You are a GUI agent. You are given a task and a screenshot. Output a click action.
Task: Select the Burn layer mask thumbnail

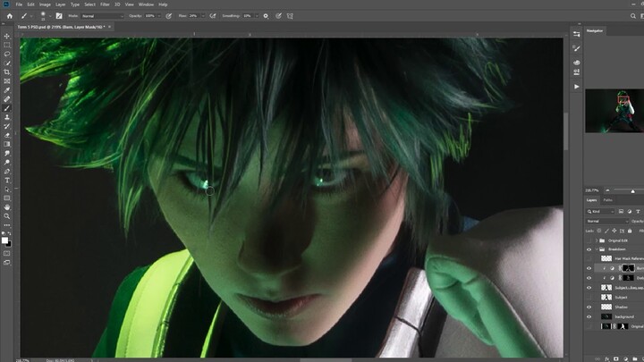pos(629,268)
